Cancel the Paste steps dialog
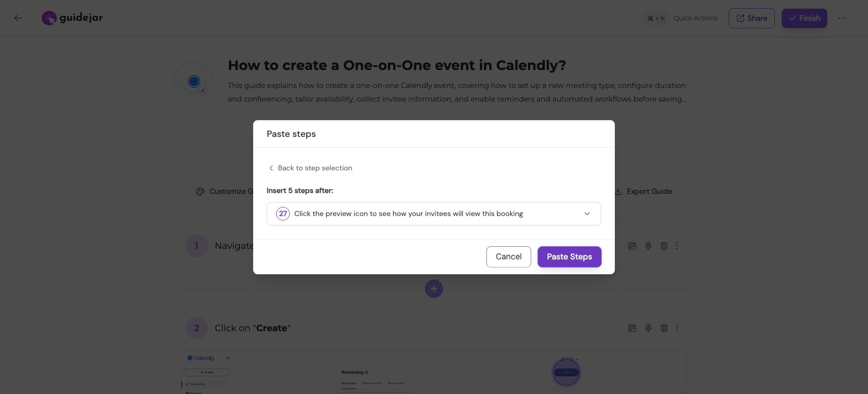 pos(509,257)
